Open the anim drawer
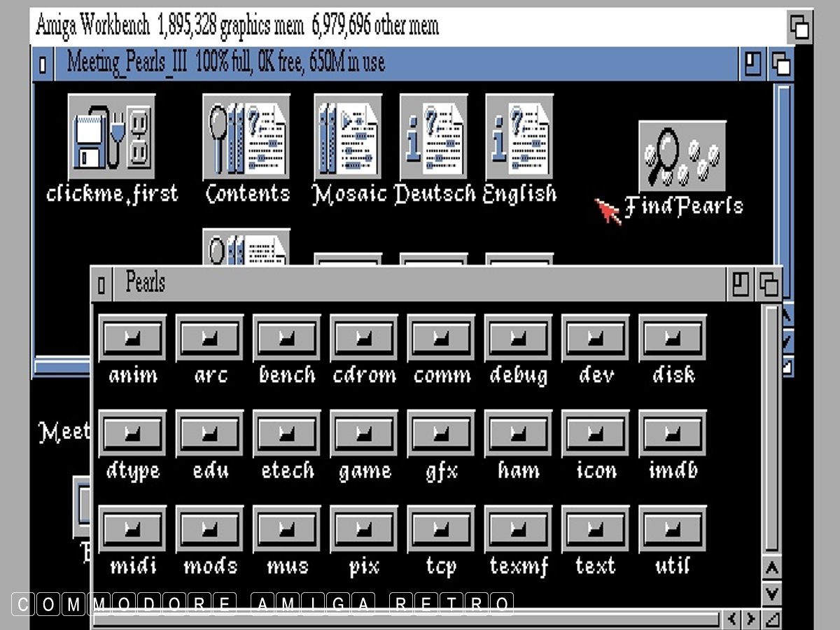840x630 pixels. tap(133, 338)
